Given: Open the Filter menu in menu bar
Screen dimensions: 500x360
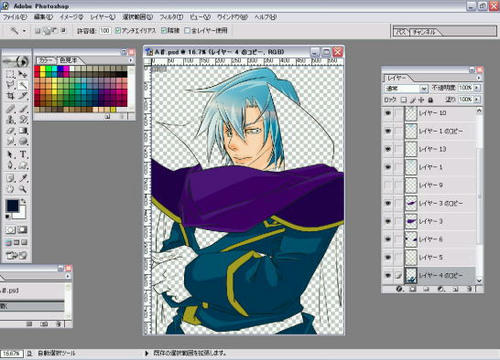Looking at the screenshot, I should [171, 17].
